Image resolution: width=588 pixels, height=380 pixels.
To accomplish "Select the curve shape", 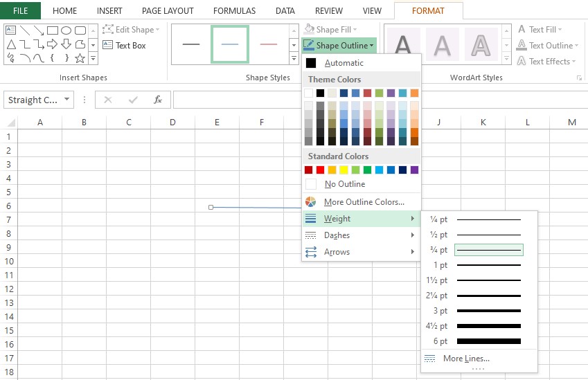I will tap(39, 58).
